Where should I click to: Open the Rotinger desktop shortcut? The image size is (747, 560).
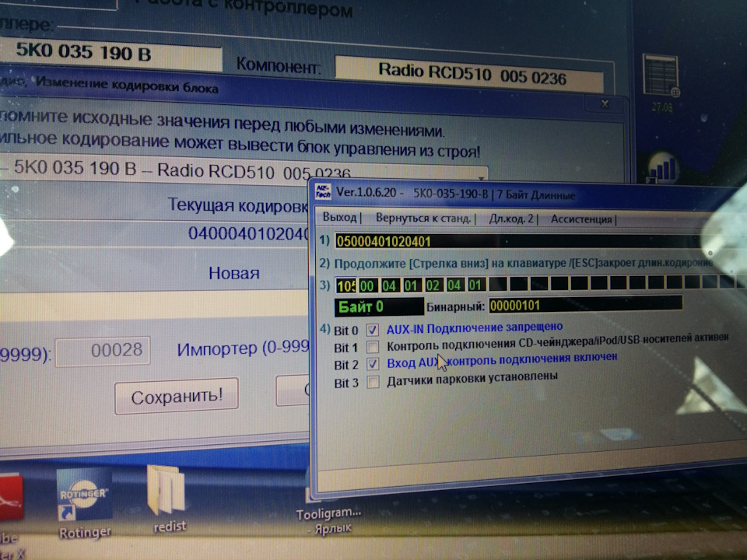(x=84, y=505)
